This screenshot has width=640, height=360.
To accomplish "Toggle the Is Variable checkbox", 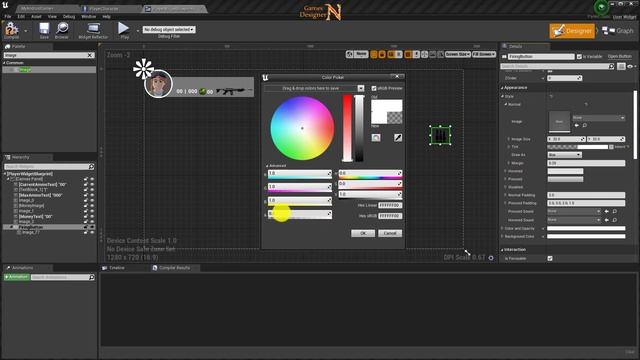I will 579,57.
